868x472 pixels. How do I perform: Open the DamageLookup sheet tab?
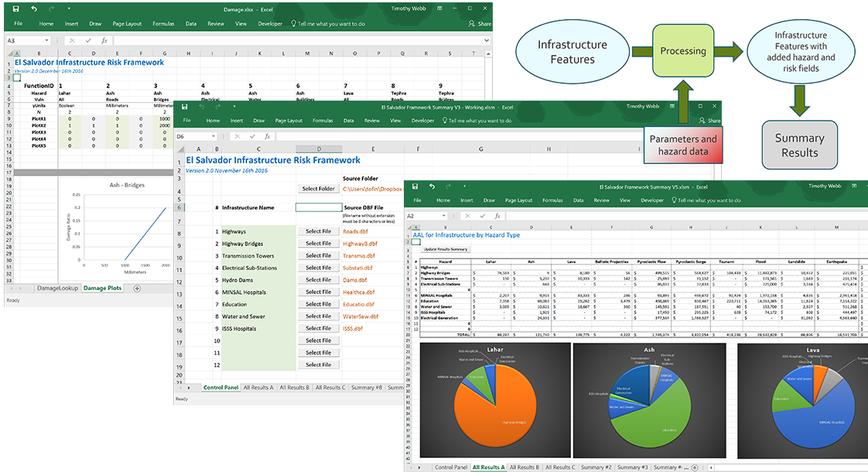click(x=57, y=288)
